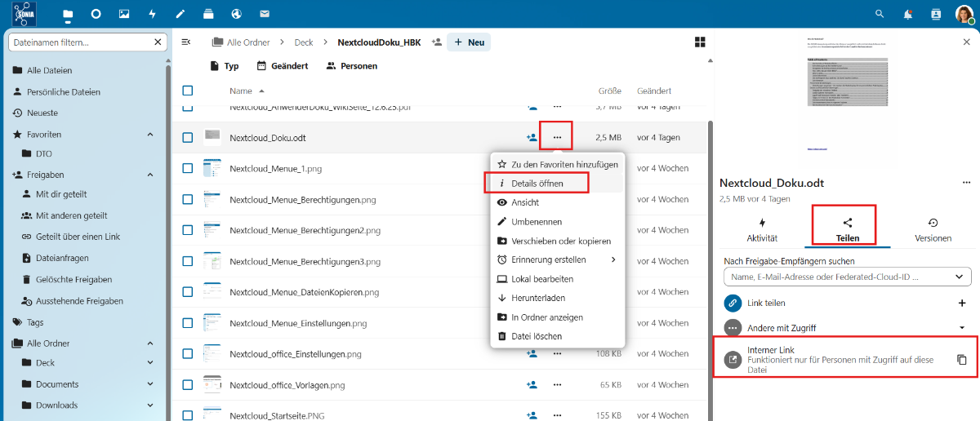Click plus icon next to Link teilen

[961, 303]
